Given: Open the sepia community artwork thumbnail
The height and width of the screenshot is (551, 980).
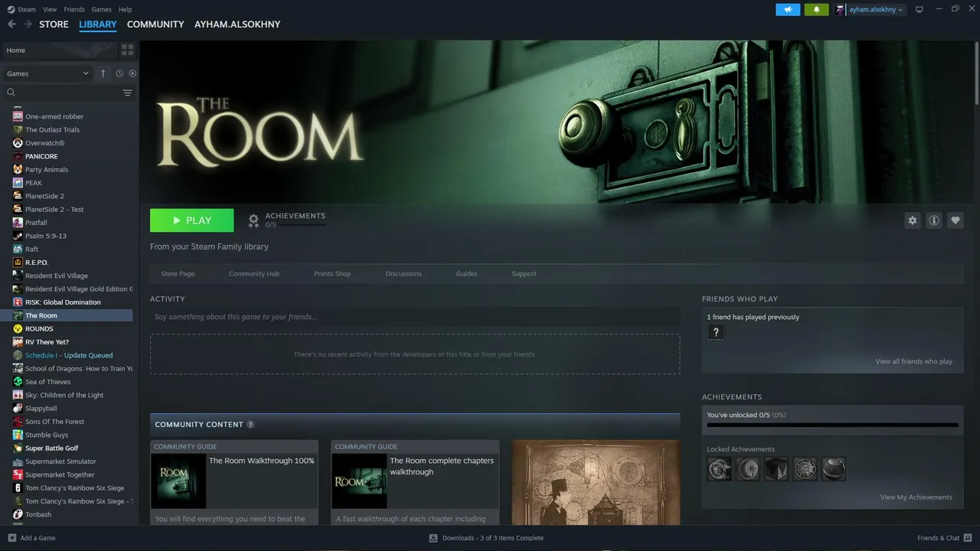Looking at the screenshot, I should pyautogui.click(x=596, y=482).
